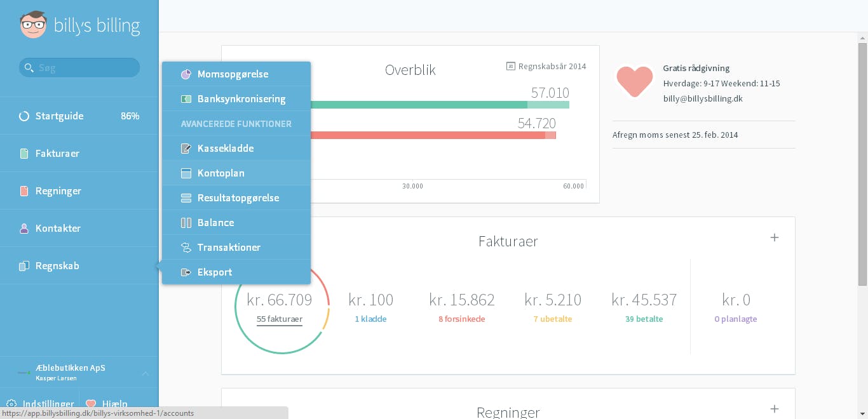Click the Regnskab papers icon
The image size is (868, 419).
click(24, 266)
